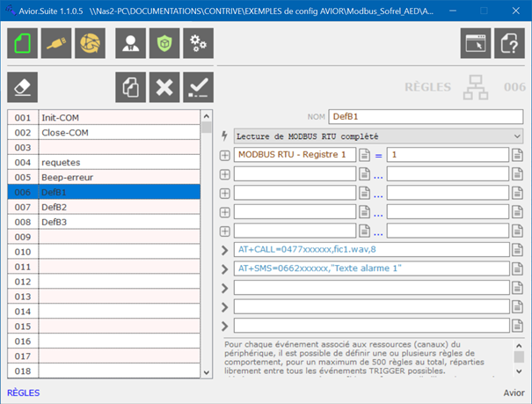Click the USB cable connection icon

pos(56,43)
